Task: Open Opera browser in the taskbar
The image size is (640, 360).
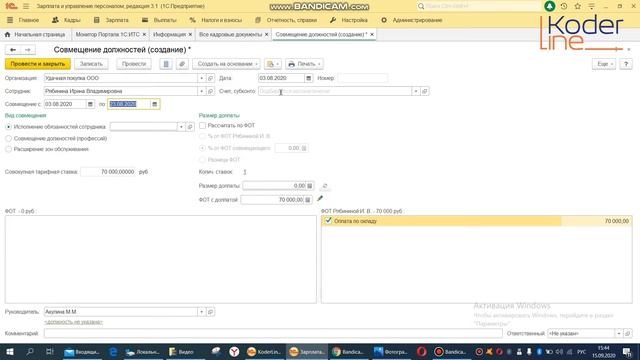Action: 422,351
